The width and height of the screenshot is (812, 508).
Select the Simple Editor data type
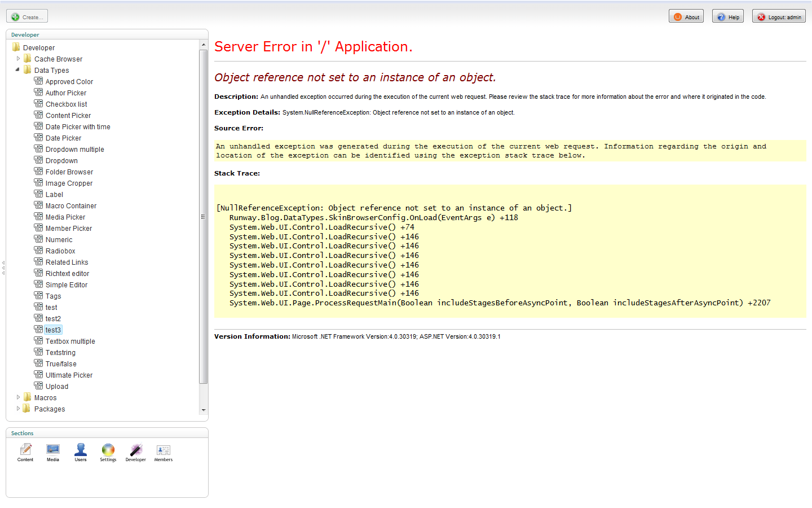click(x=67, y=285)
